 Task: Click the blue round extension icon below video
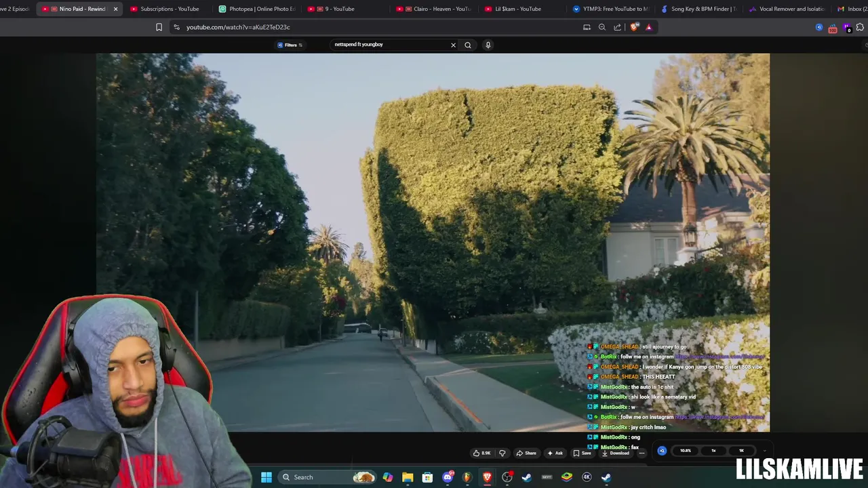[662, 451]
